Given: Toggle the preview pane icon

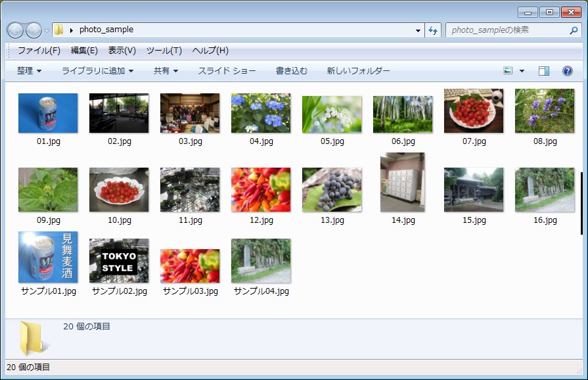Looking at the screenshot, I should pos(544,71).
